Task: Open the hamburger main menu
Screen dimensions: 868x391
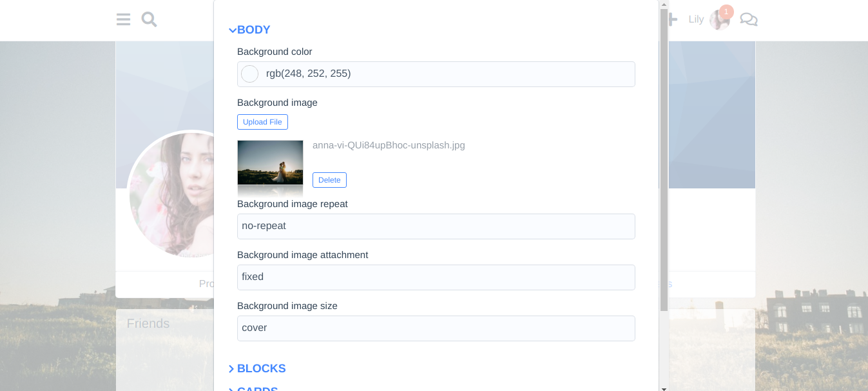Action: pos(123,19)
